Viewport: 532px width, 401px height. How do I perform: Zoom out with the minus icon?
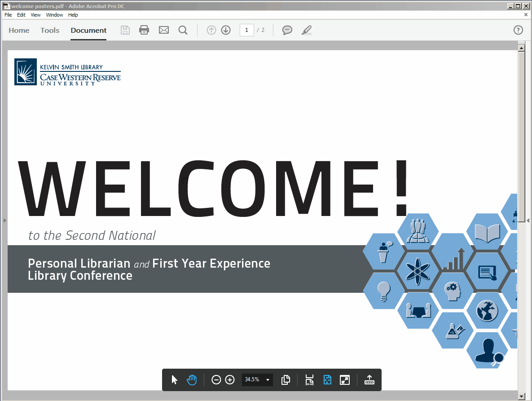tap(216, 379)
